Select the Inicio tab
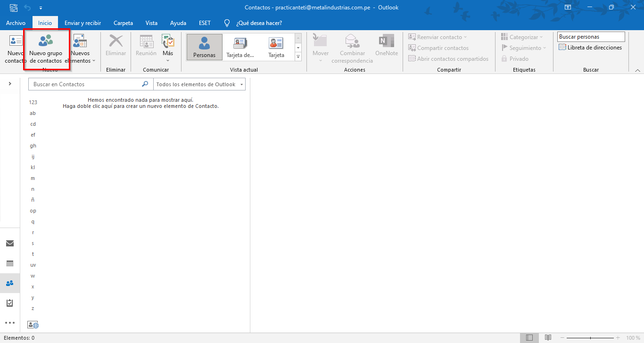This screenshot has width=644, height=343. point(45,23)
